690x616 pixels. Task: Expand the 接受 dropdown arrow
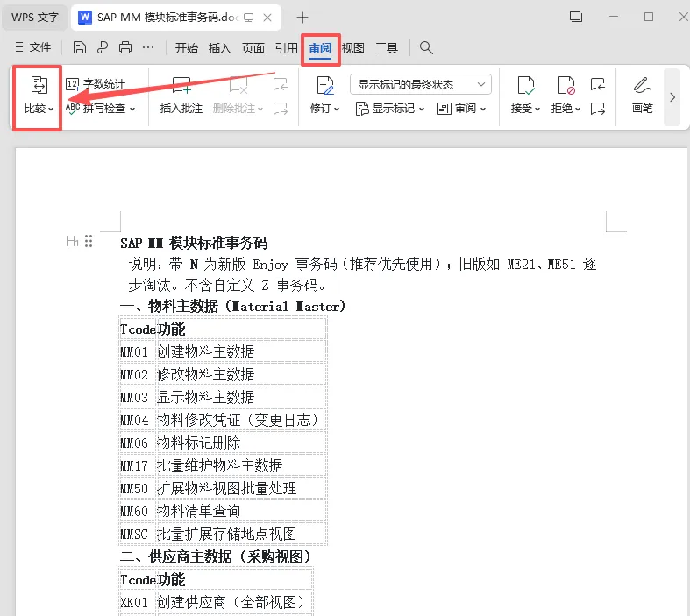click(537, 109)
